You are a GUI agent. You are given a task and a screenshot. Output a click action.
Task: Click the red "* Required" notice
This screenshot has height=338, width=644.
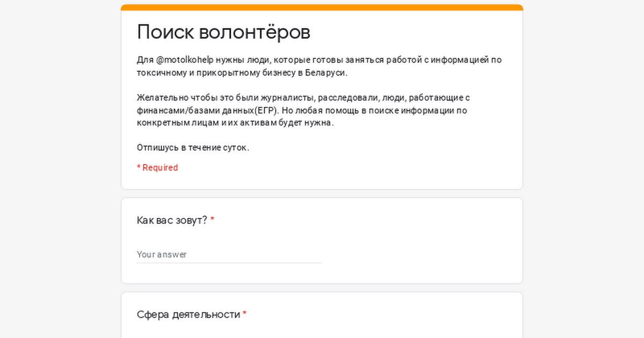tap(157, 167)
